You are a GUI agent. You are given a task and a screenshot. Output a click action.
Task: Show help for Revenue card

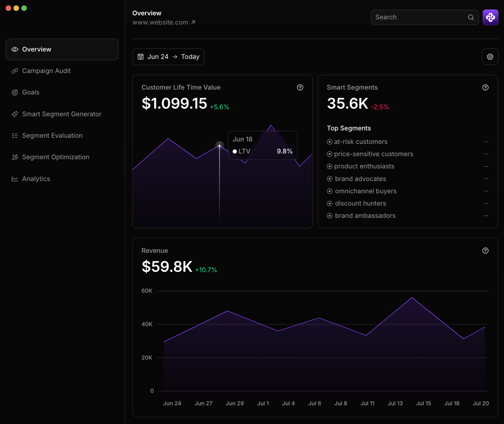coord(486,251)
